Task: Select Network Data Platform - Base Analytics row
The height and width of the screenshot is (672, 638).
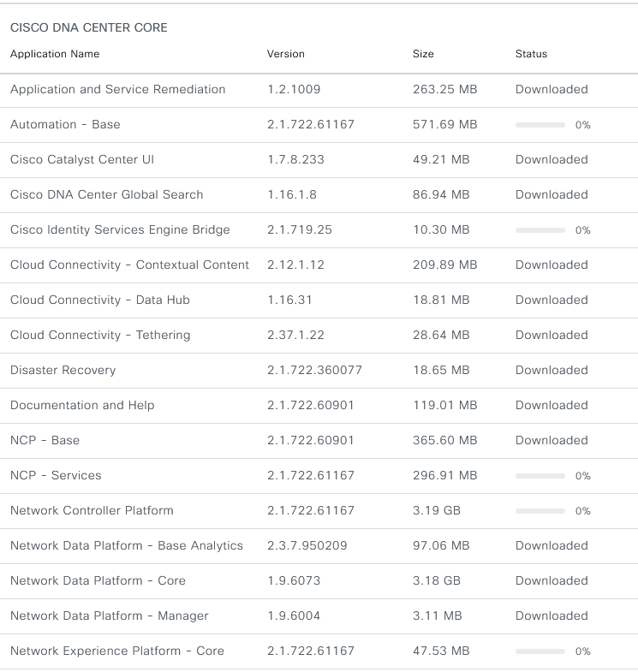Action: click(x=319, y=546)
